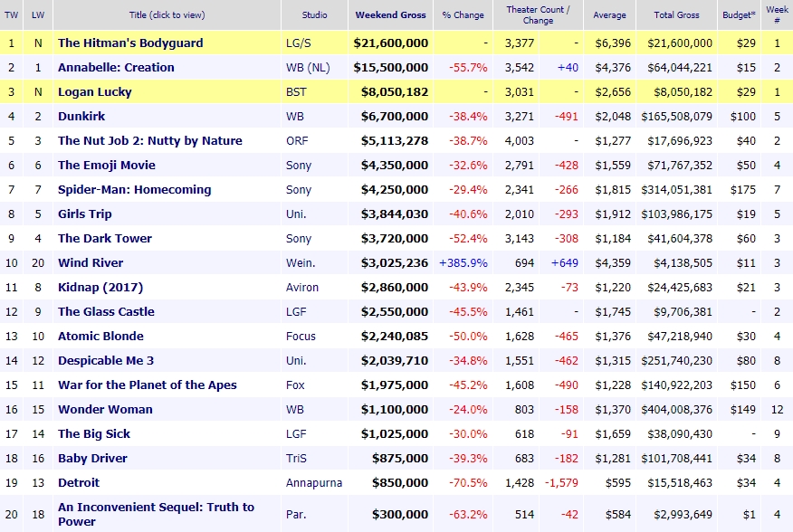View the Baby Driver page
This screenshot has width=793, height=532.
(x=92, y=458)
